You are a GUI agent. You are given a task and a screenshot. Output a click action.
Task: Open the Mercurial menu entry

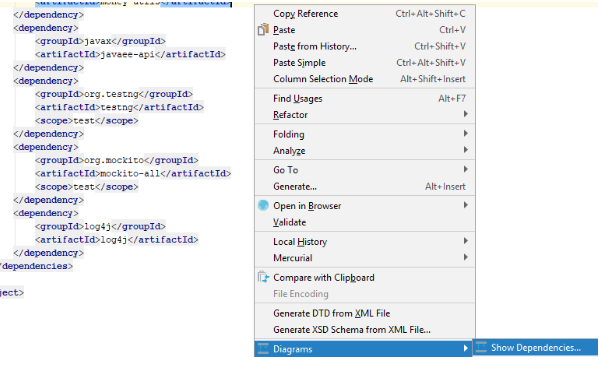point(365,258)
